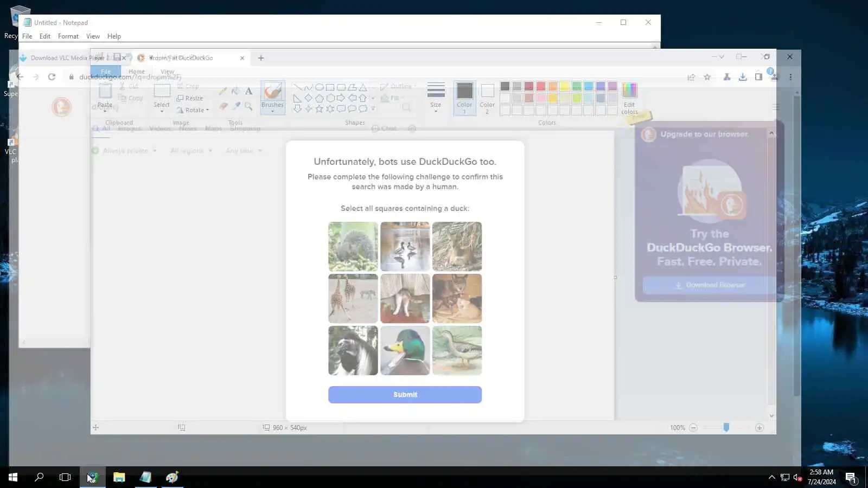Select the hedgehog captcha square
Viewport: 868px width, 488px height.
(353, 247)
